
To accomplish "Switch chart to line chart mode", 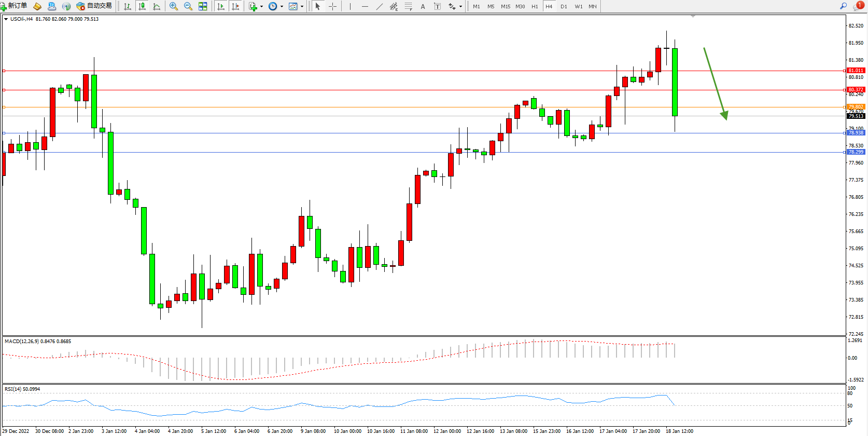I will (157, 6).
